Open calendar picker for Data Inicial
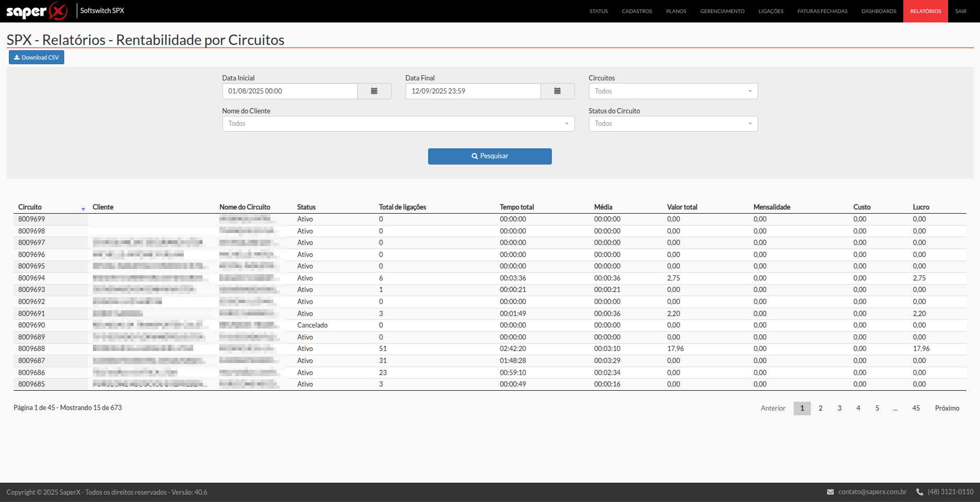This screenshot has height=502, width=980. point(374,91)
